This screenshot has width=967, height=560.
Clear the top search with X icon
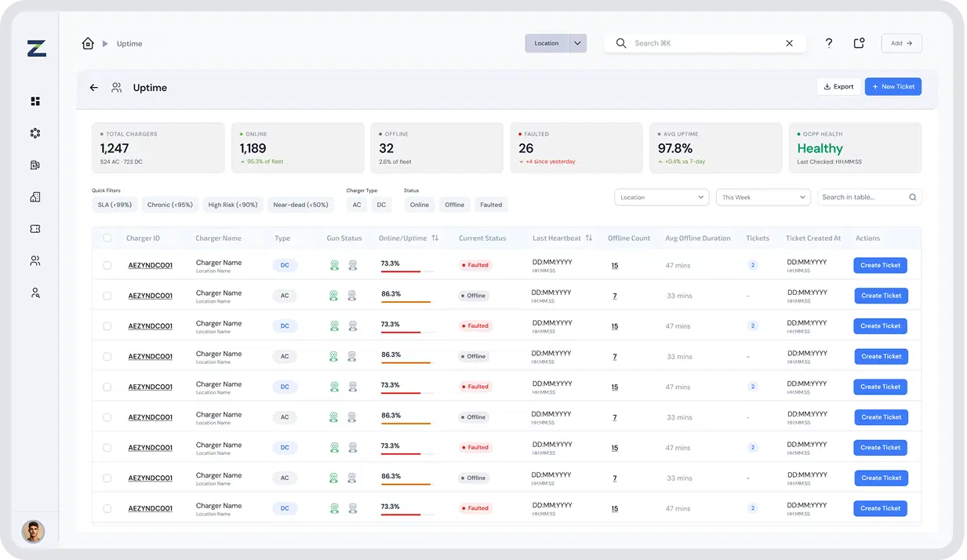(x=789, y=43)
